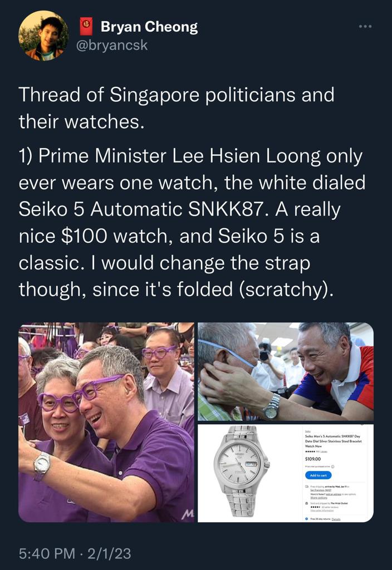Click the More options shipping link
Image resolution: width=392 pixels, height=570 pixels.
[319, 498]
